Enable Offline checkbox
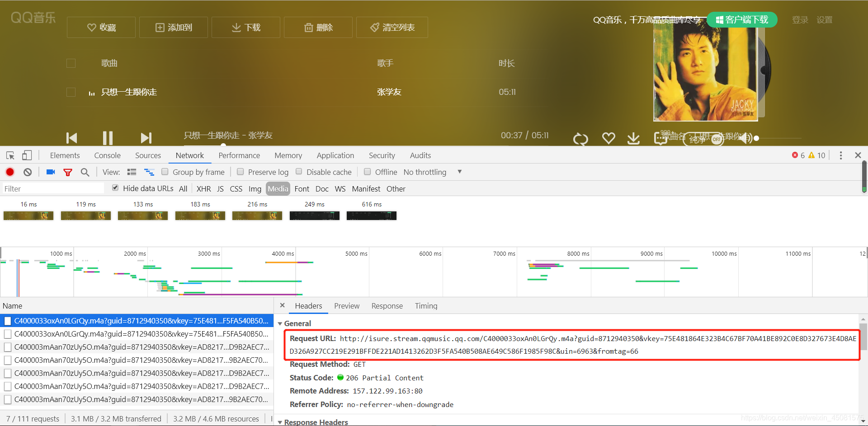 [x=368, y=172]
